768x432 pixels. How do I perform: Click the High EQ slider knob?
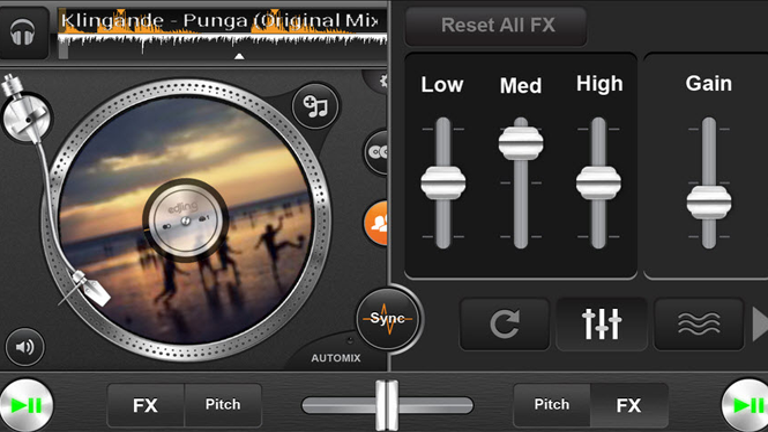[598, 183]
